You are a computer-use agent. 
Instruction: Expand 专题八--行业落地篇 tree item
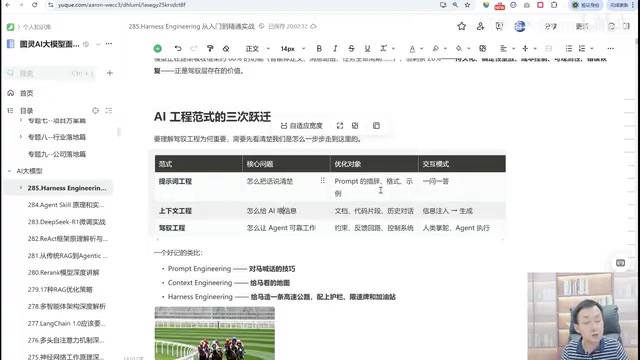point(21,137)
